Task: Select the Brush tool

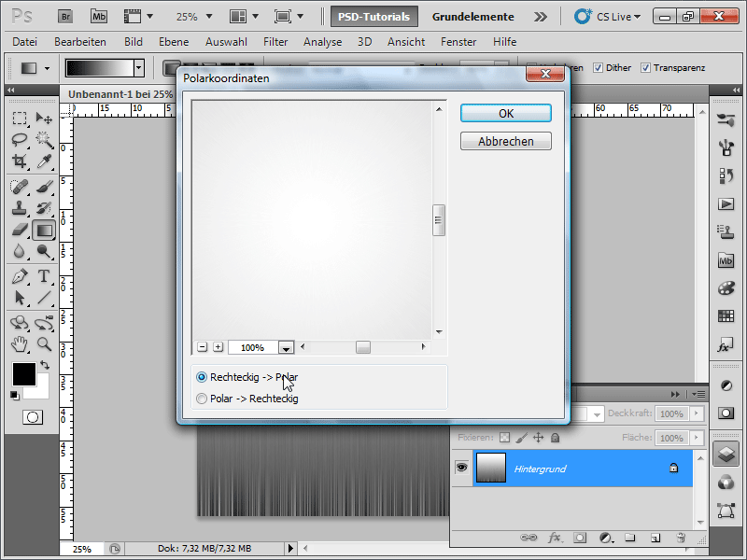Action: pyautogui.click(x=44, y=187)
